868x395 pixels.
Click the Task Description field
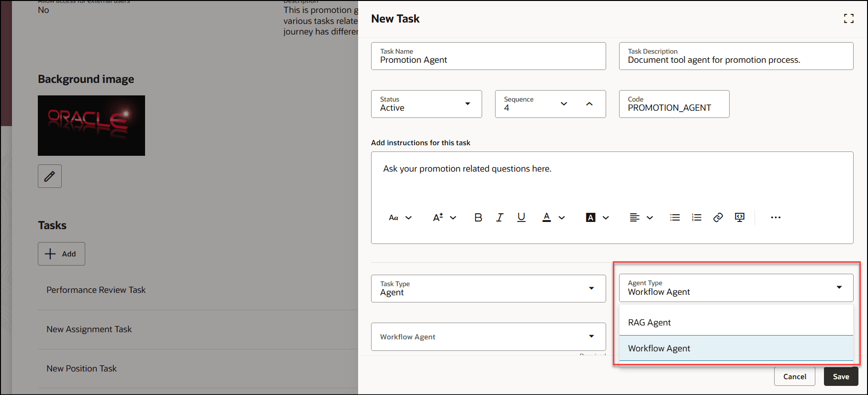736,56
